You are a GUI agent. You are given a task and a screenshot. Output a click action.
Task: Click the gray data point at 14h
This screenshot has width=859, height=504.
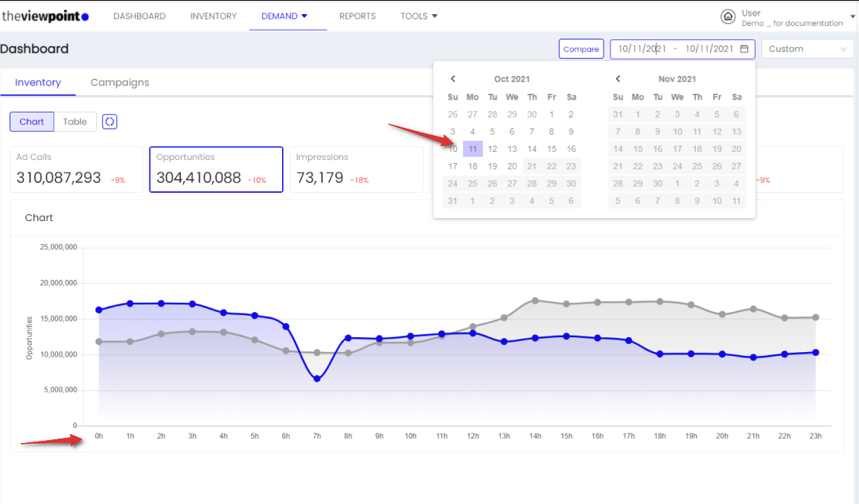535,301
